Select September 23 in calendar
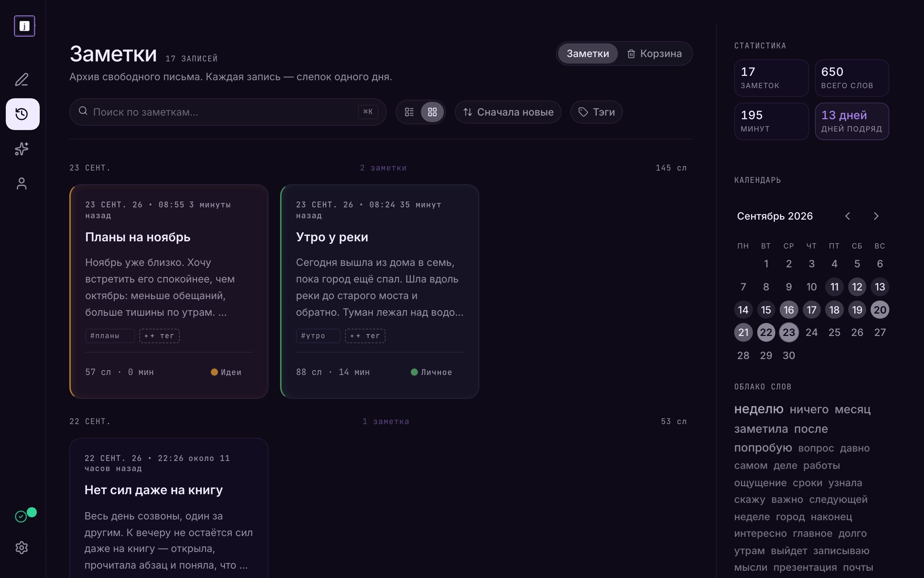Viewport: 924px width, 578px height. [789, 332]
